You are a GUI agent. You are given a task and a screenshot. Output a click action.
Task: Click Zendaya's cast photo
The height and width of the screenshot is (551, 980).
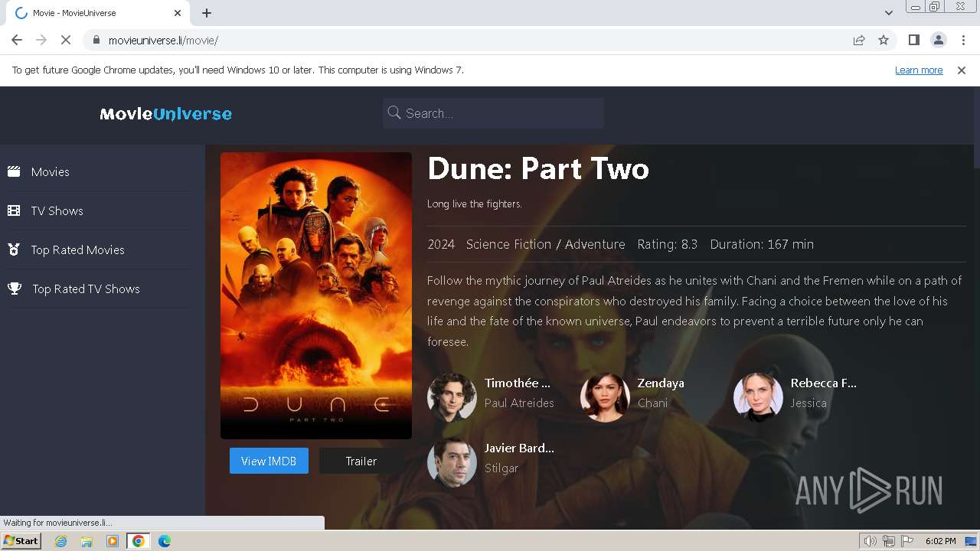click(605, 398)
